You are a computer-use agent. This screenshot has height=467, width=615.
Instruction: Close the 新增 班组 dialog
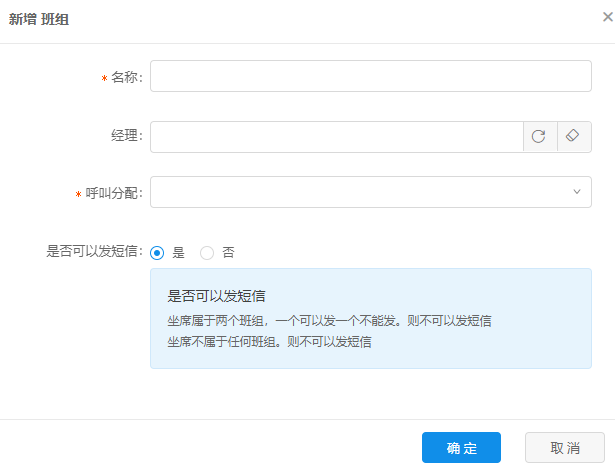click(x=608, y=16)
